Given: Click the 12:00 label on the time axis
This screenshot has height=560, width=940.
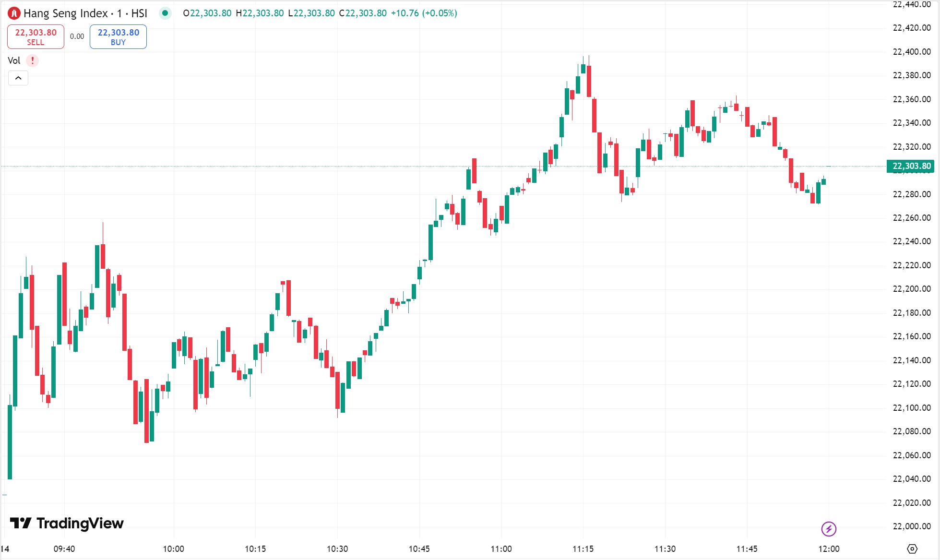Looking at the screenshot, I should point(830,548).
